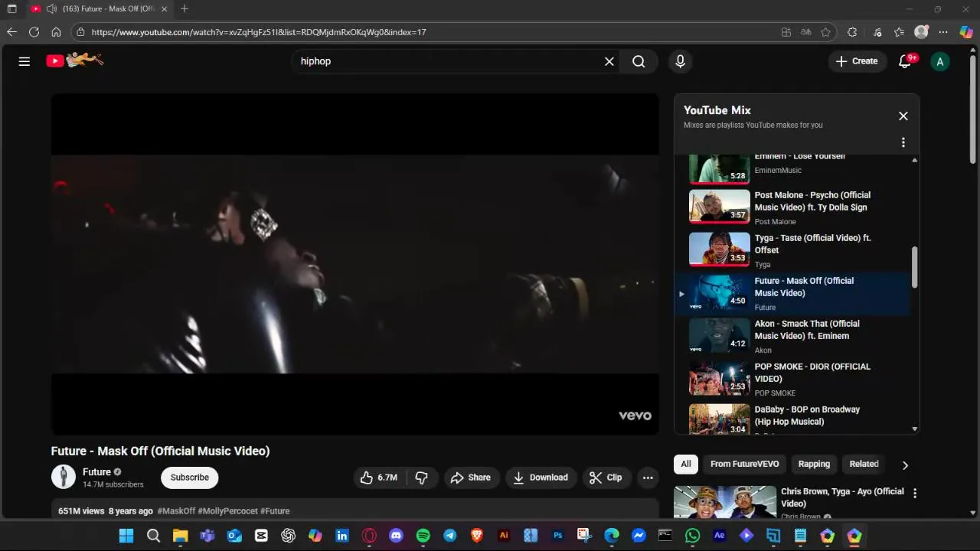Open the Windows Start menu
980x551 pixels.
click(x=126, y=536)
